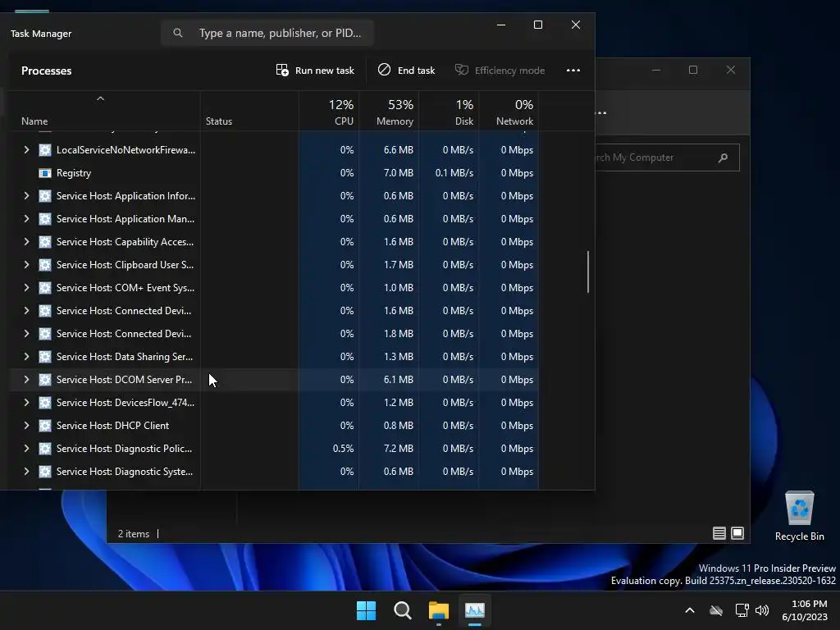Select Service Host: DevicesFlow_474... process name
840x630 pixels.
[x=126, y=402]
